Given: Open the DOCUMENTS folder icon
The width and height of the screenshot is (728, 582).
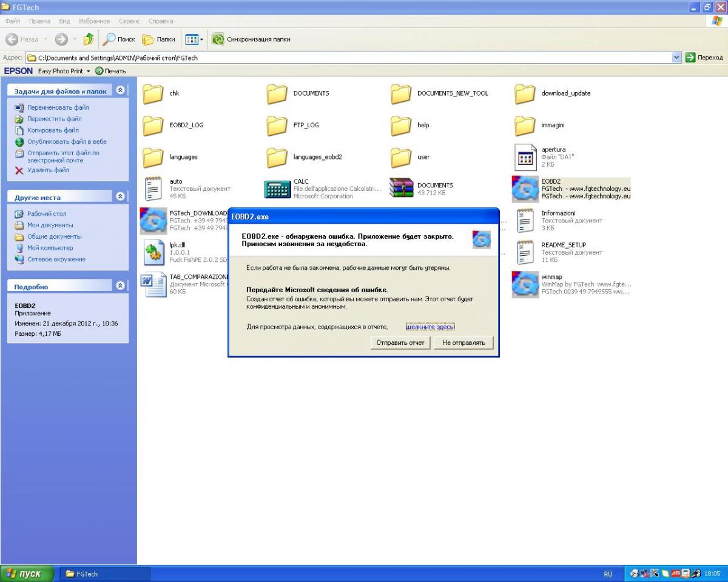Looking at the screenshot, I should 277,93.
